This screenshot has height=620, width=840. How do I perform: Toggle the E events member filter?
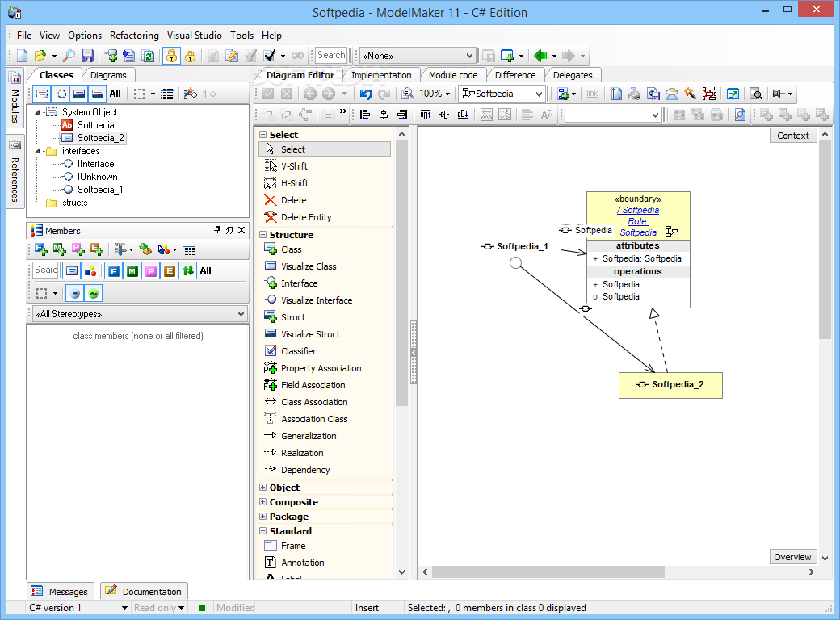(170, 271)
